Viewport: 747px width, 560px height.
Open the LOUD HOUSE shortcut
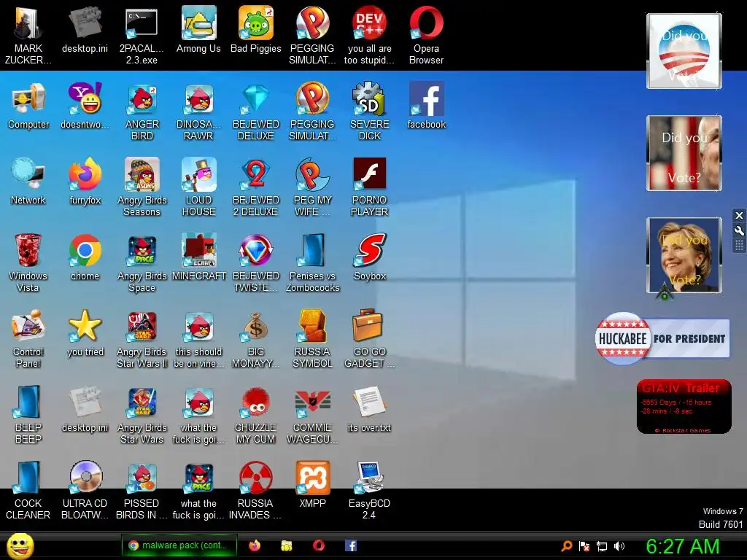[198, 187]
